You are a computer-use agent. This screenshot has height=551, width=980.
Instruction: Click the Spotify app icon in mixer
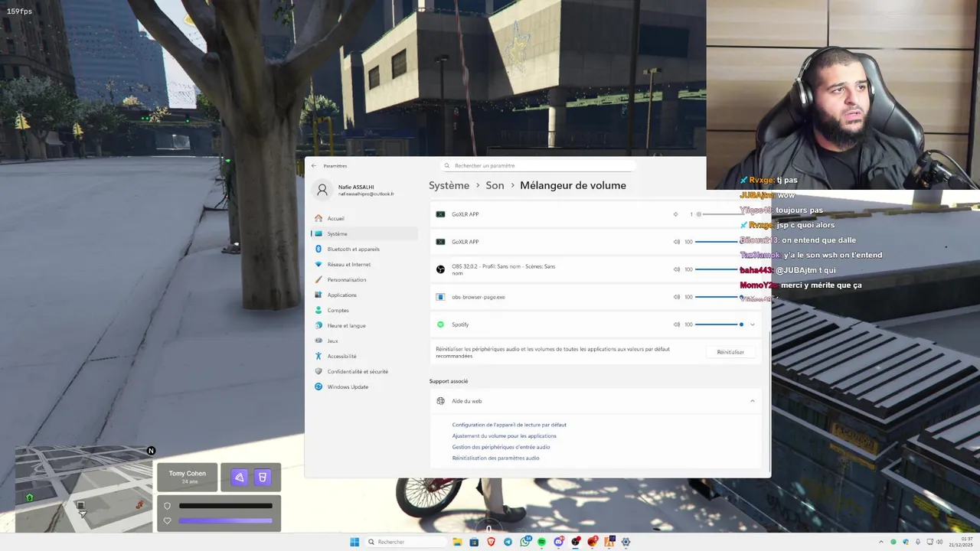(440, 324)
